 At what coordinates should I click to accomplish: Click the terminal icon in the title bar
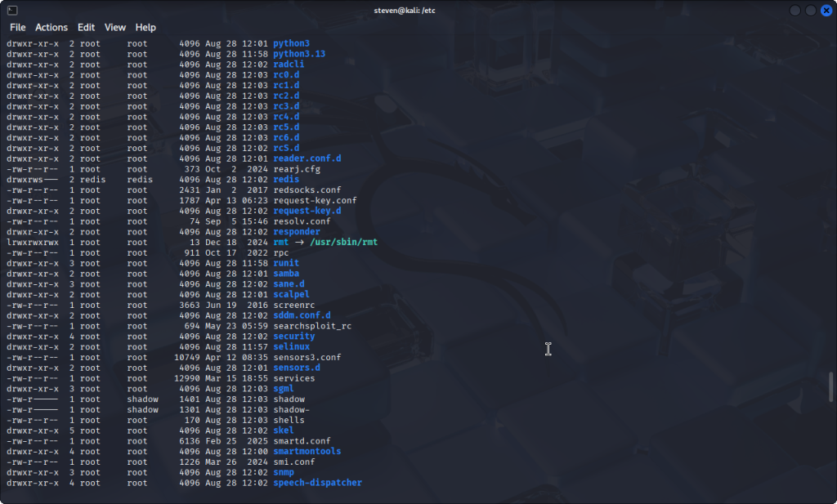point(10,10)
